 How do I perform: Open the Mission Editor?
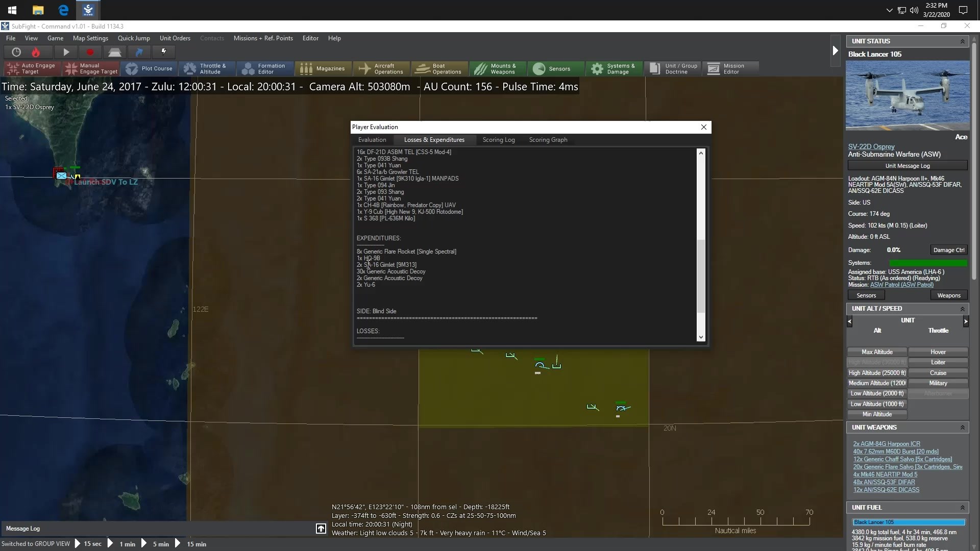730,68
